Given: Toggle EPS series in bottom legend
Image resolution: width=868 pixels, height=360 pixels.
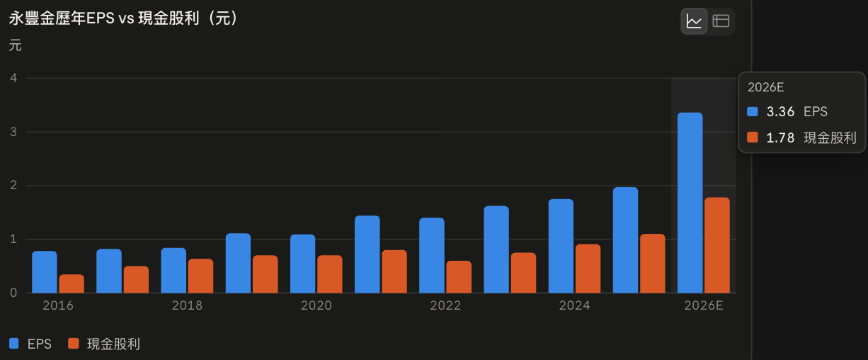Looking at the screenshot, I should point(30,344).
